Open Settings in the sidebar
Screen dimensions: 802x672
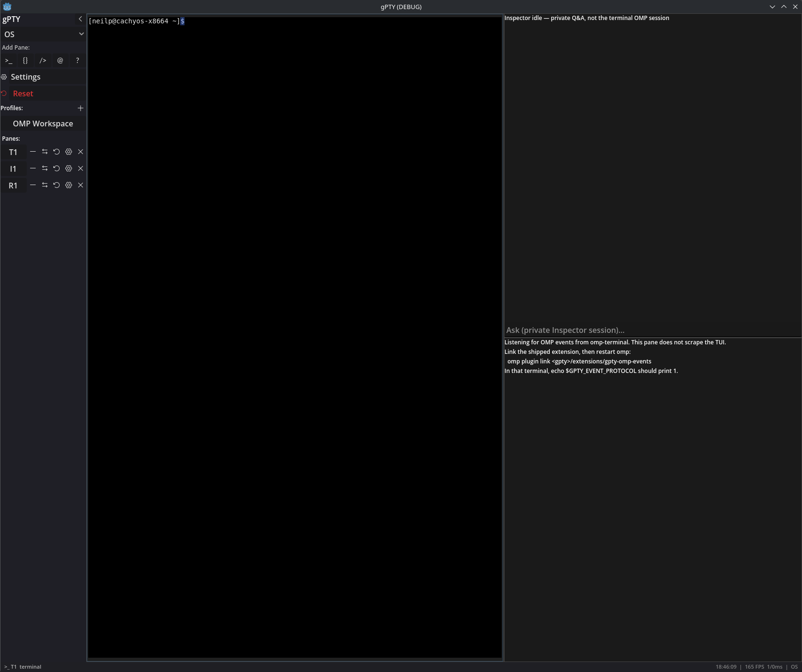[x=43, y=77]
